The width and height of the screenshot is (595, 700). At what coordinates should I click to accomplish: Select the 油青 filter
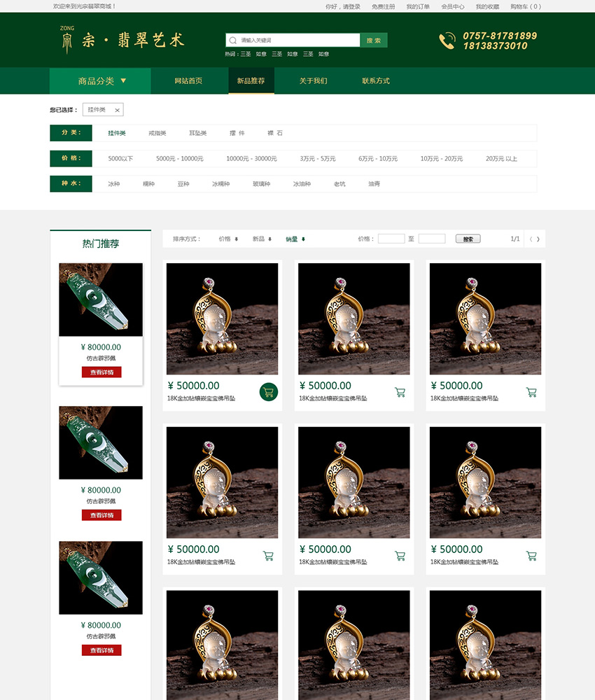tap(374, 184)
